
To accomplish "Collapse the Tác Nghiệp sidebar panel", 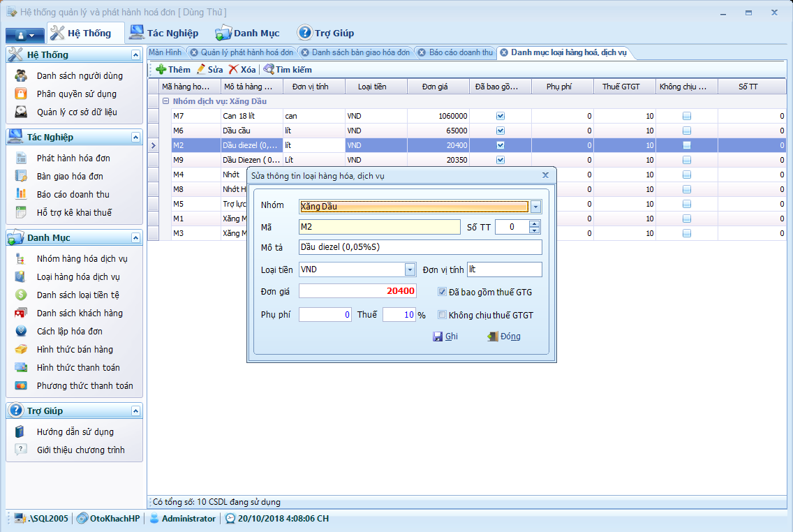I will 135,137.
